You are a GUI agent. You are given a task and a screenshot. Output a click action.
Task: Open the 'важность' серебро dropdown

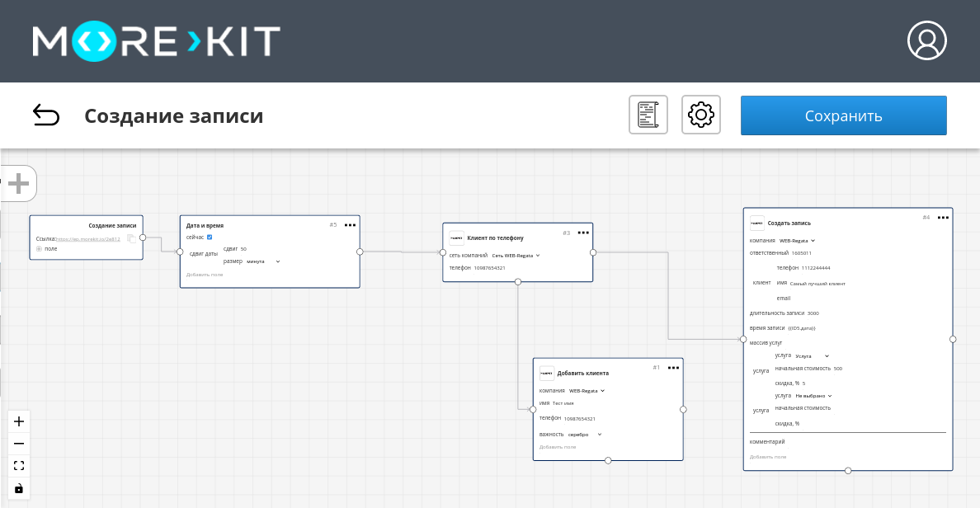(x=585, y=434)
